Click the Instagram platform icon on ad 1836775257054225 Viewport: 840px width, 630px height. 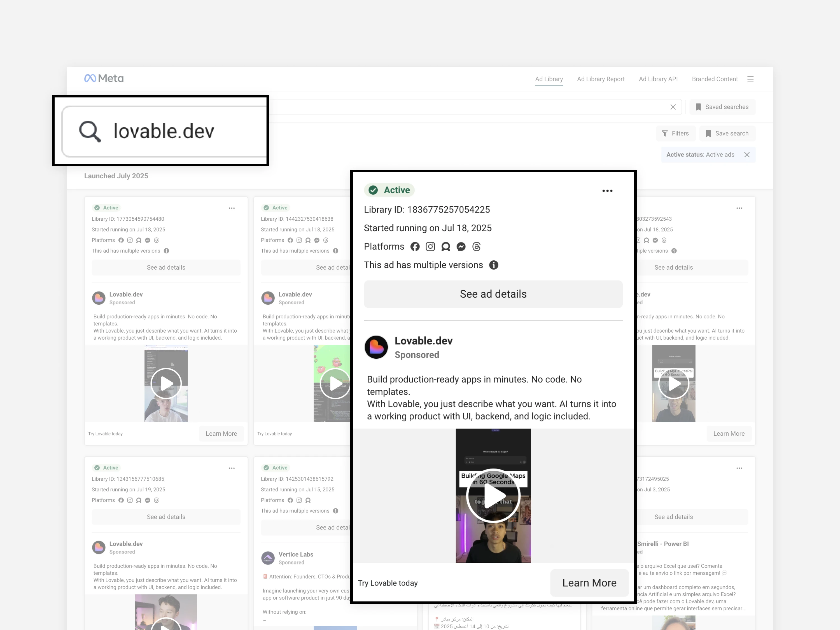[x=430, y=247]
